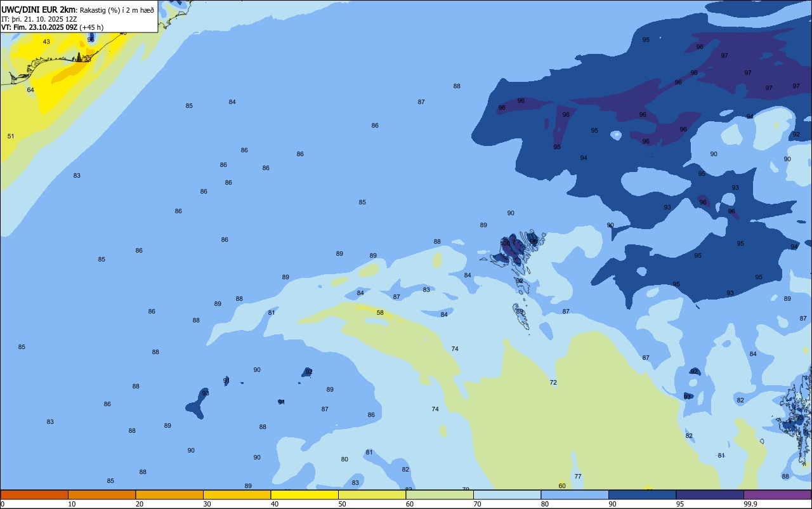Screen dimensions: 812x509
Task: Click the humidity value 100 over the islands
Action: pyautogui.click(x=506, y=244)
